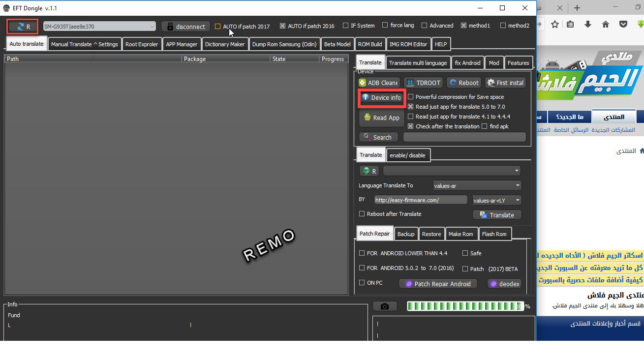The width and height of the screenshot is (644, 358).
Task: Click the Read App button
Action: point(381,118)
